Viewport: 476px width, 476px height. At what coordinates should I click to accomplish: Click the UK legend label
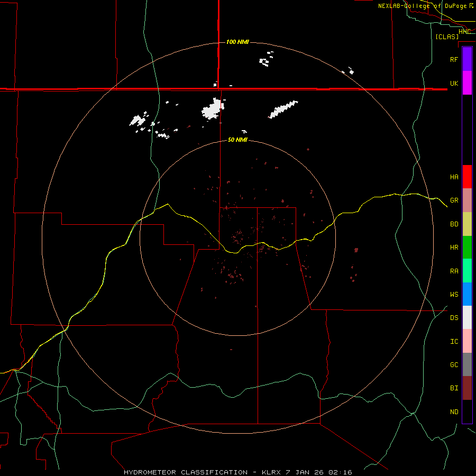[454, 83]
